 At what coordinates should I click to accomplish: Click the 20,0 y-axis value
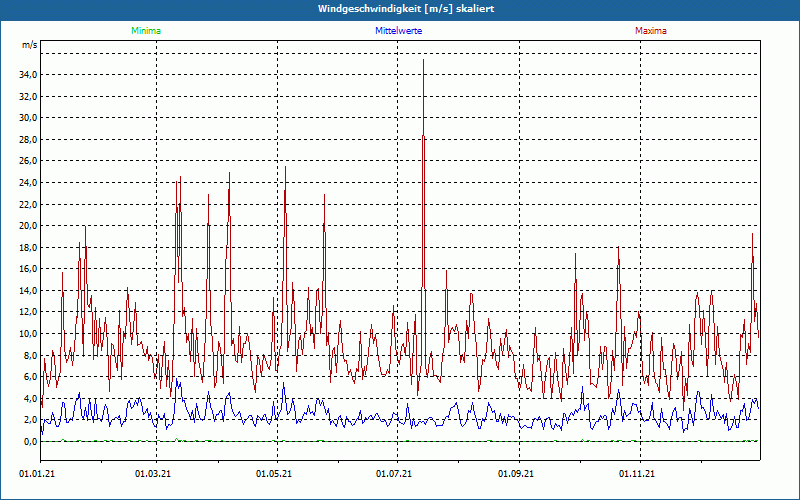coord(28,226)
